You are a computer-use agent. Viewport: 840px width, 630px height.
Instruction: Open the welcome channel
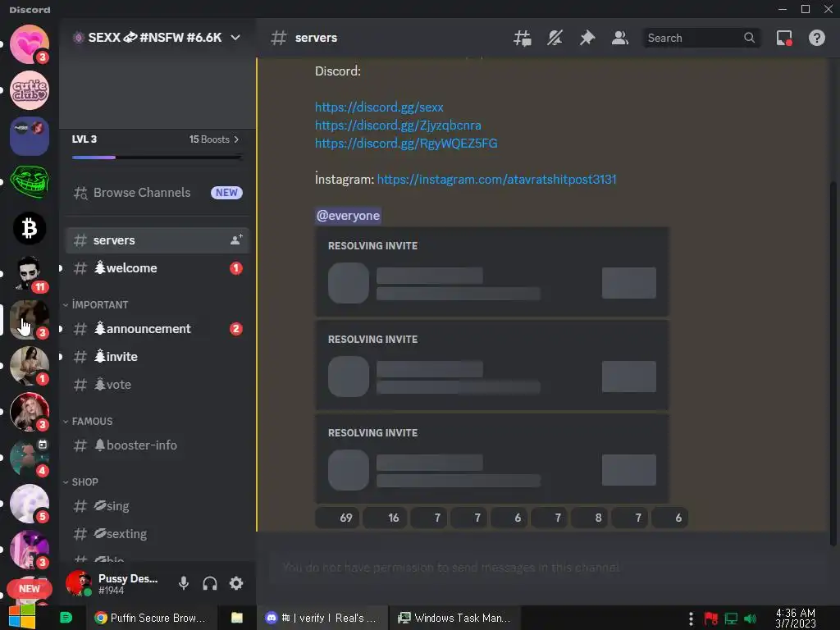click(x=157, y=268)
